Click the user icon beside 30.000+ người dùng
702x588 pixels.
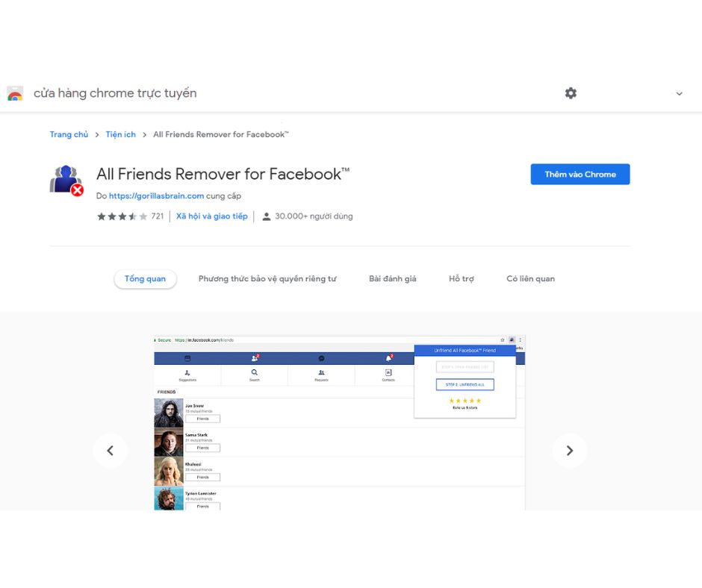[266, 216]
